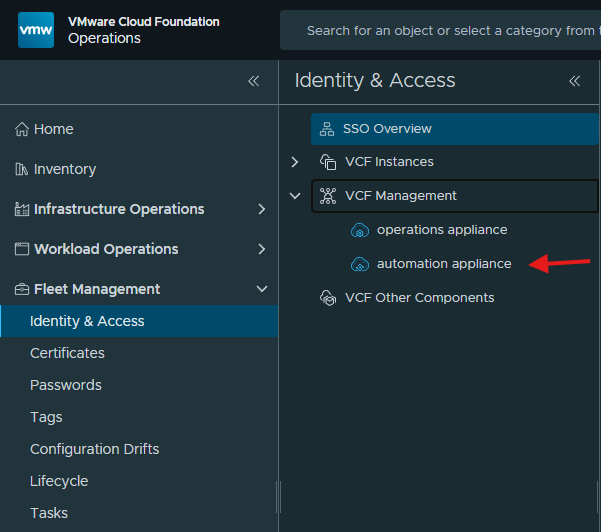Click the SSO Overview hierarchy icon
Image resolution: width=601 pixels, height=532 pixels.
click(327, 129)
